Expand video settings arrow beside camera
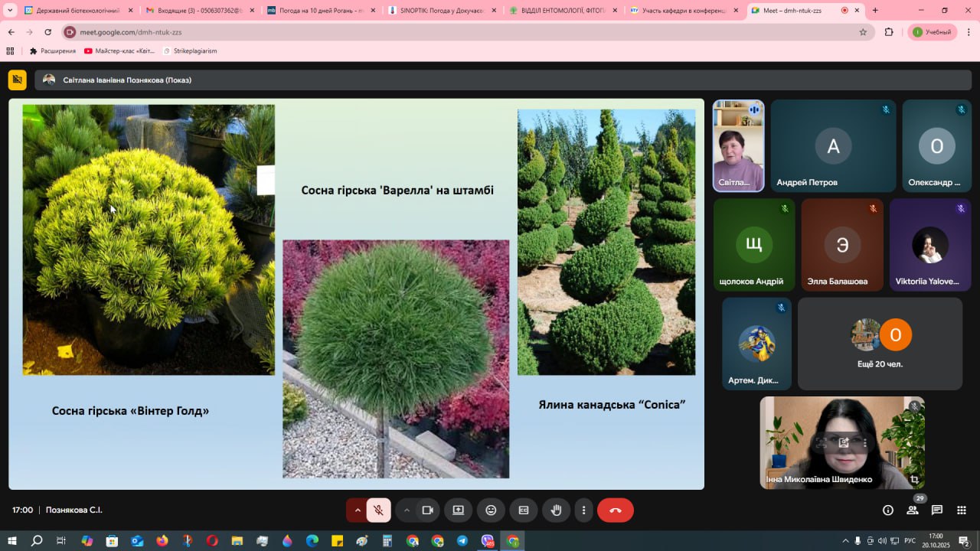The height and width of the screenshot is (551, 980). coord(407,510)
